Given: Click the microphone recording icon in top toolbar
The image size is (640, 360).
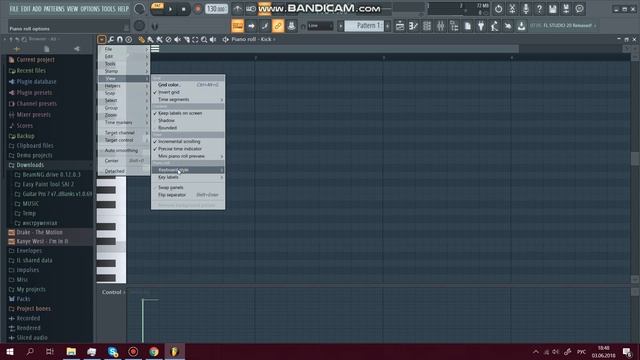Looking at the screenshot, I should tap(526, 9).
